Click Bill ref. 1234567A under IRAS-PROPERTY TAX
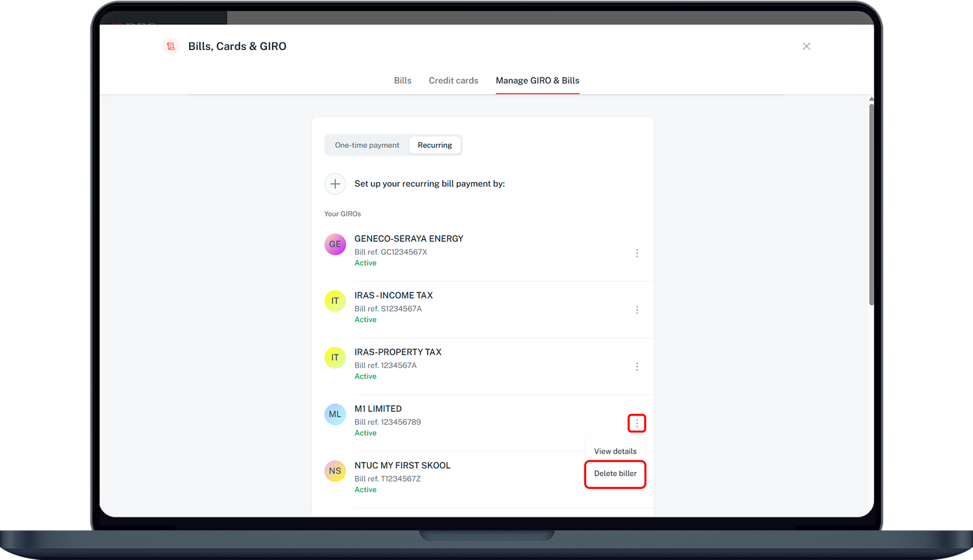Viewport: 973px width, 560px height. (386, 366)
